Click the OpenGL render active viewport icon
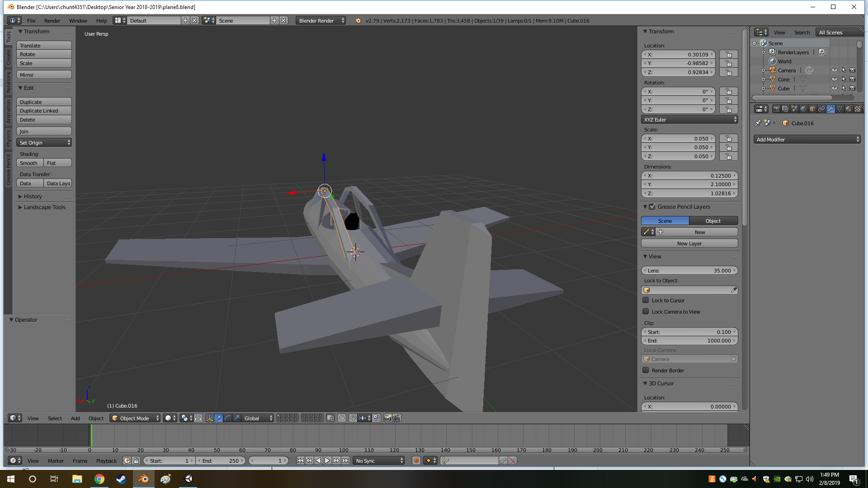The image size is (868, 488). [387, 418]
